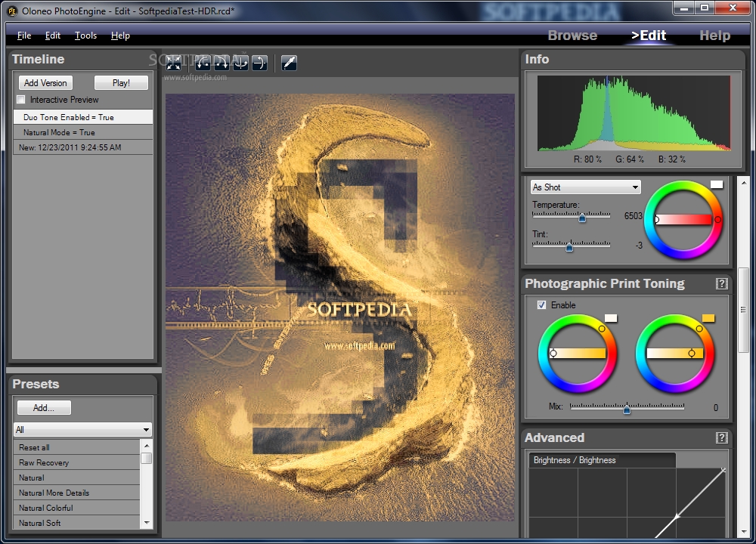Click the white swatch above white balance wheel
This screenshot has height=544, width=756.
click(717, 184)
